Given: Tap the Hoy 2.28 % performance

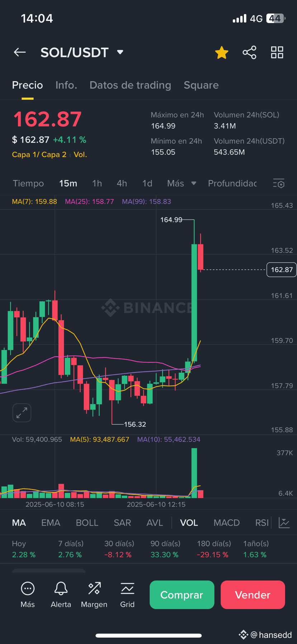Looking at the screenshot, I should tap(24, 549).
